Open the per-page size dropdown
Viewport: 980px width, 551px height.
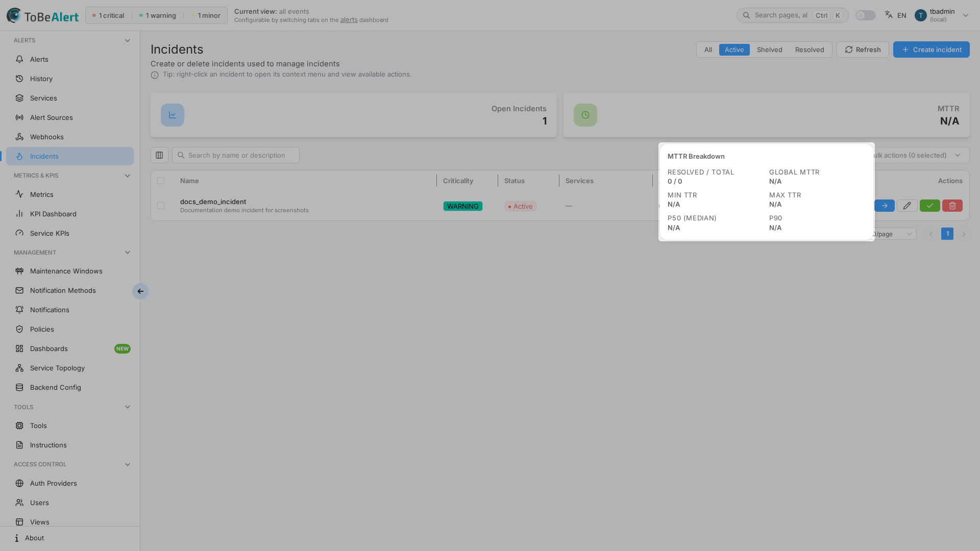click(896, 234)
